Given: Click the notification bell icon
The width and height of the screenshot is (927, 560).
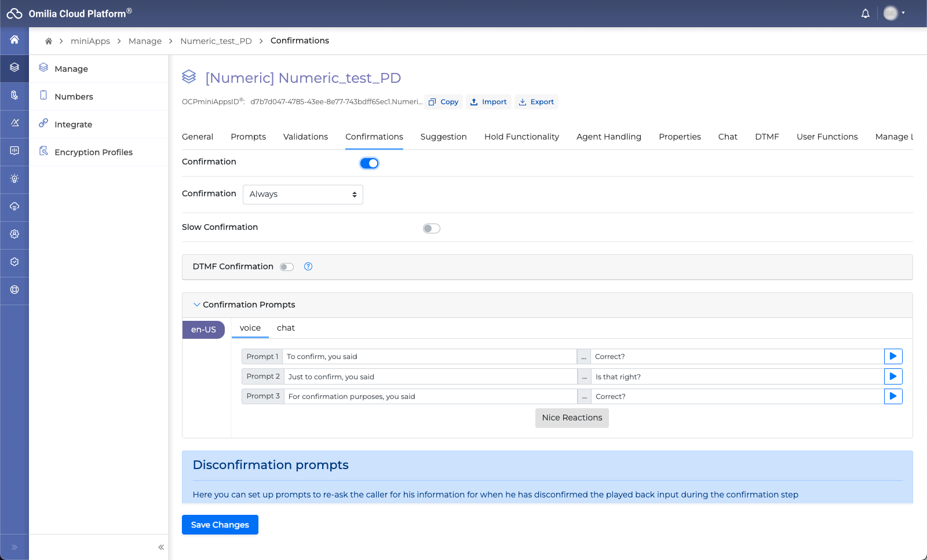Looking at the screenshot, I should [865, 13].
